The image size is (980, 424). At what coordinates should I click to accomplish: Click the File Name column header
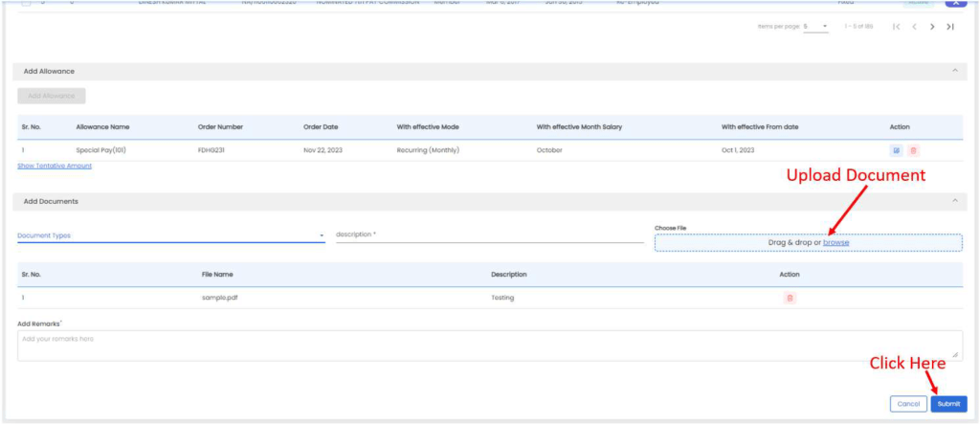(x=217, y=275)
